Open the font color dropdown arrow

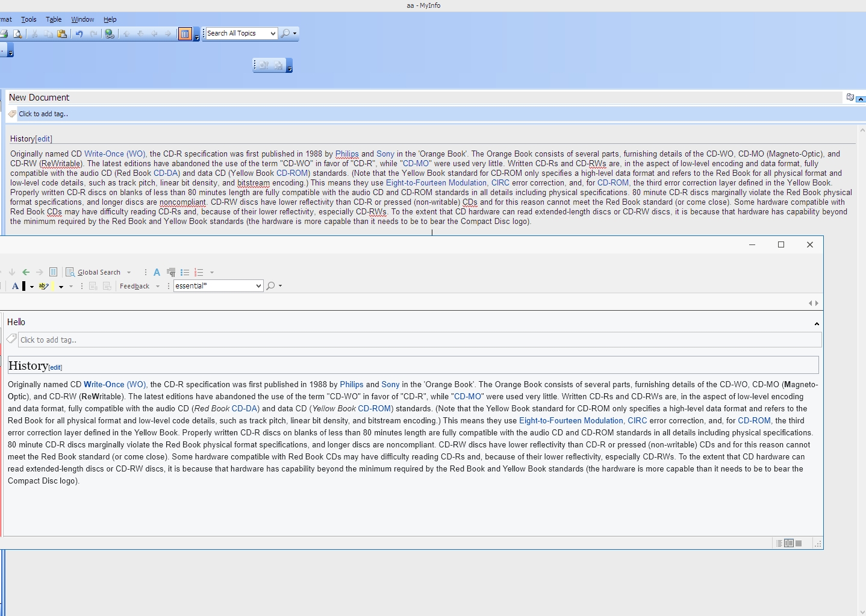(31, 287)
